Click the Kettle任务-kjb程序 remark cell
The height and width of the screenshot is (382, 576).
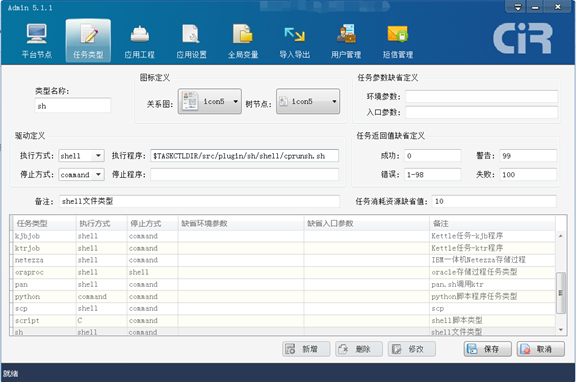[x=492, y=236]
